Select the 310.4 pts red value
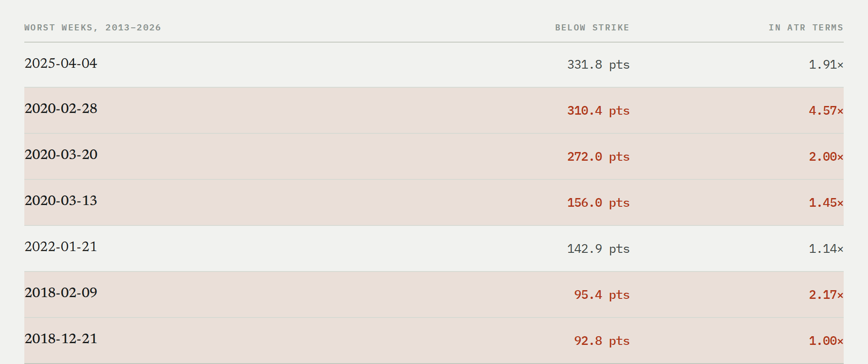 tap(598, 111)
